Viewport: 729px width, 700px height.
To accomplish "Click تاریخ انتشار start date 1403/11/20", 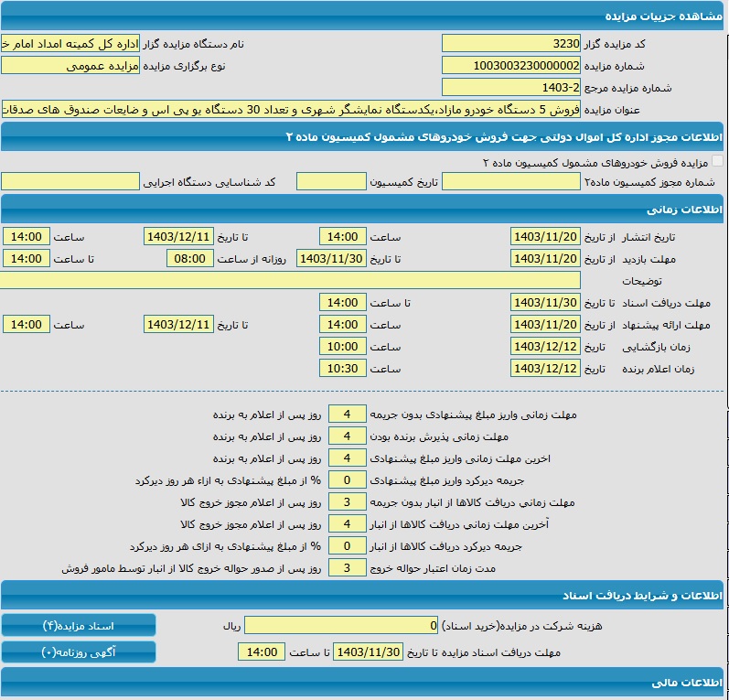I will pos(545,236).
